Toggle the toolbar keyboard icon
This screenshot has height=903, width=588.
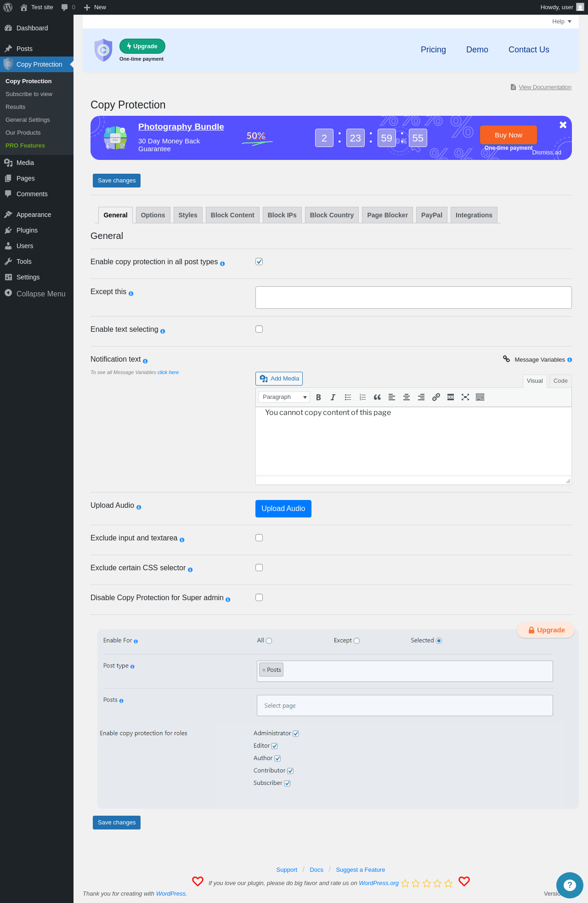[x=480, y=397]
